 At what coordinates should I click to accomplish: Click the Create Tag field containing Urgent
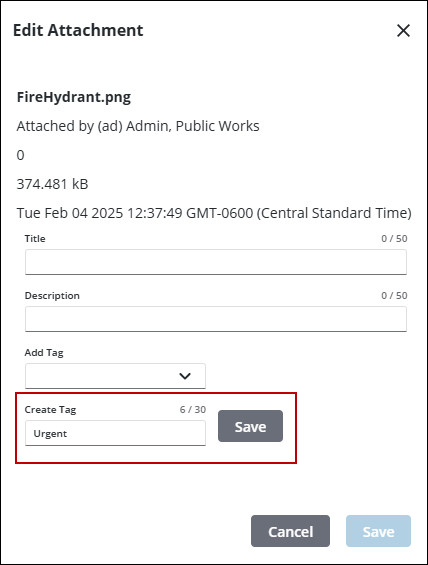pyautogui.click(x=115, y=433)
